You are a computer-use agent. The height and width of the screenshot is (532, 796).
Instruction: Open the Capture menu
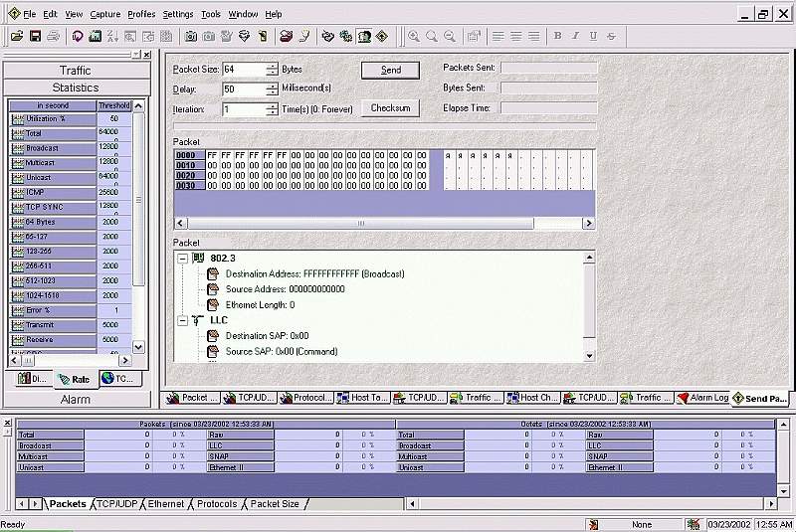[105, 14]
